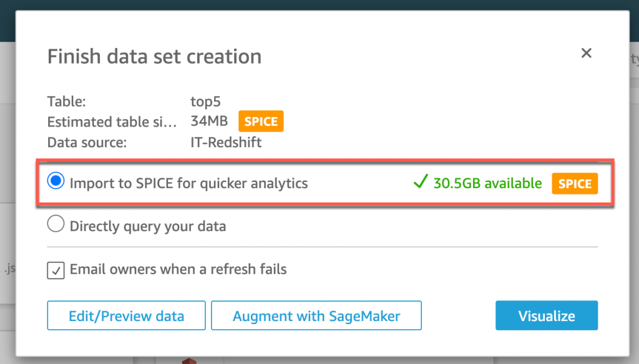The width and height of the screenshot is (639, 364).
Task: Click the Data source: field label
Action: coord(87,142)
